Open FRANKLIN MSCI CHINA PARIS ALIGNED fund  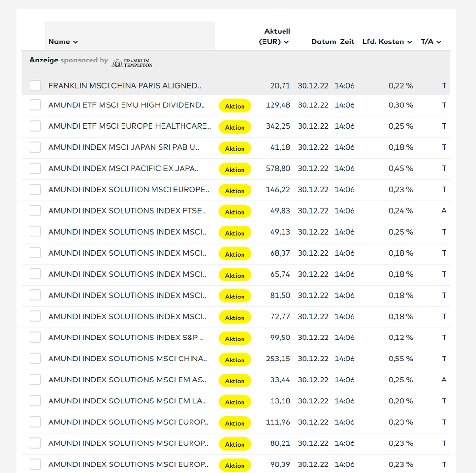[x=125, y=86]
